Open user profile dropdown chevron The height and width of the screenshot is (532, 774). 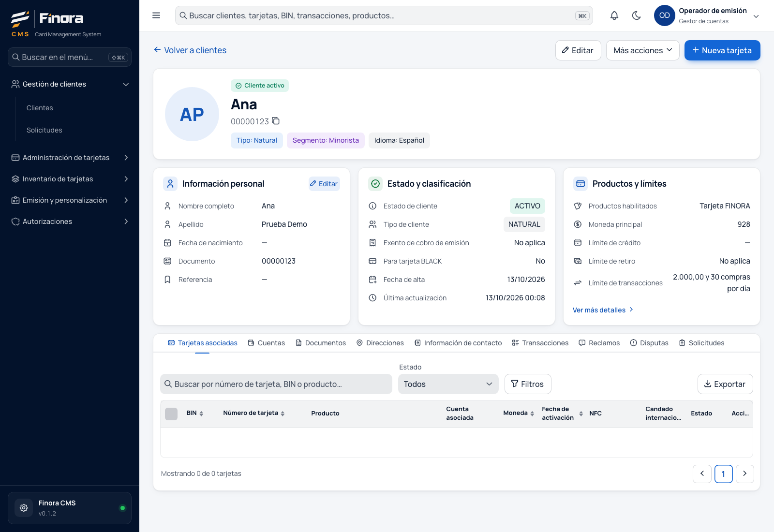click(756, 16)
